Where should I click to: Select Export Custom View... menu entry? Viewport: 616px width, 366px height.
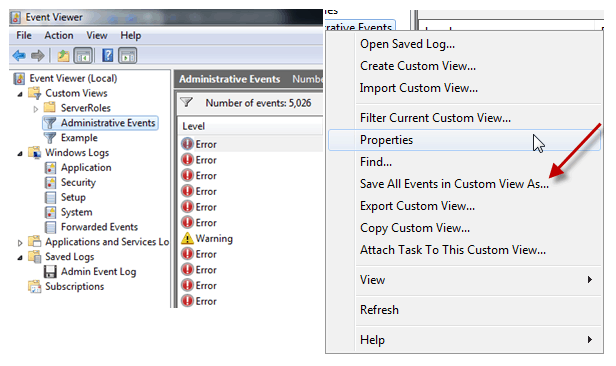pos(464,206)
